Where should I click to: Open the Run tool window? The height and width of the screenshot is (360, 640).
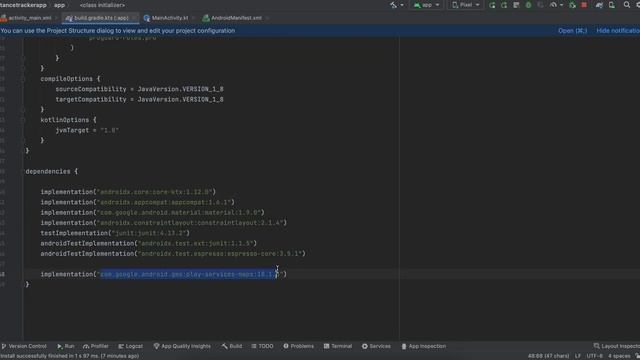pos(66,346)
